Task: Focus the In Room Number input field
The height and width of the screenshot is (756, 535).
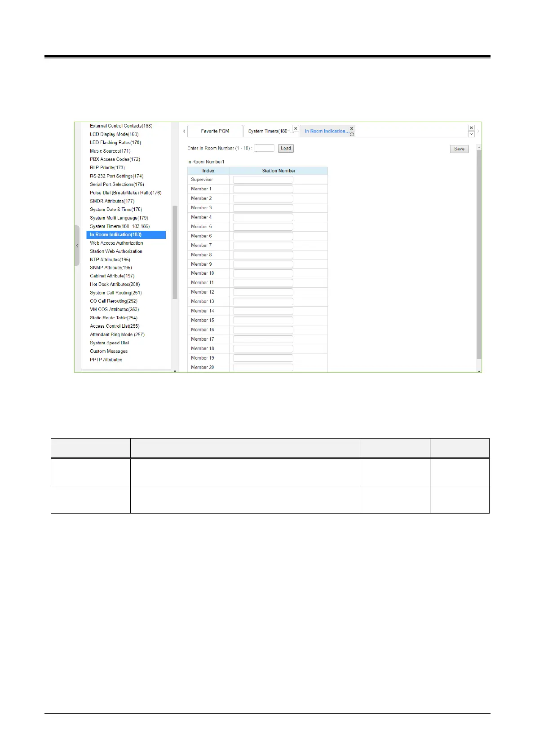Action: 264,148
